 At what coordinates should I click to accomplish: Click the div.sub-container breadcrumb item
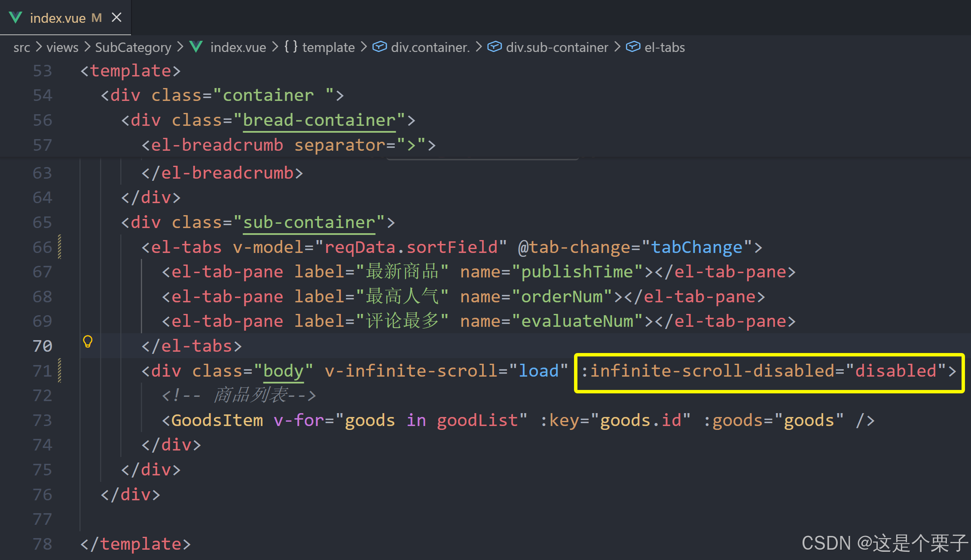point(557,47)
